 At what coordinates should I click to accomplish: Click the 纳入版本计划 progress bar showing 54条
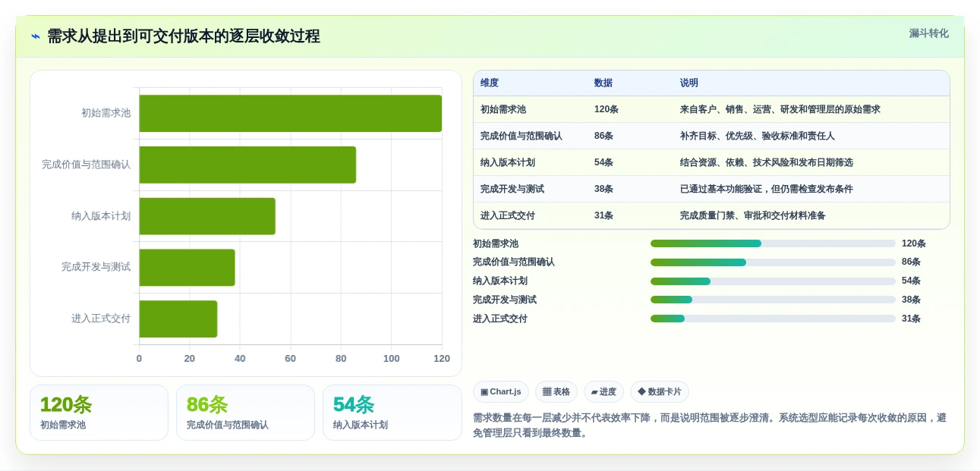[773, 281]
